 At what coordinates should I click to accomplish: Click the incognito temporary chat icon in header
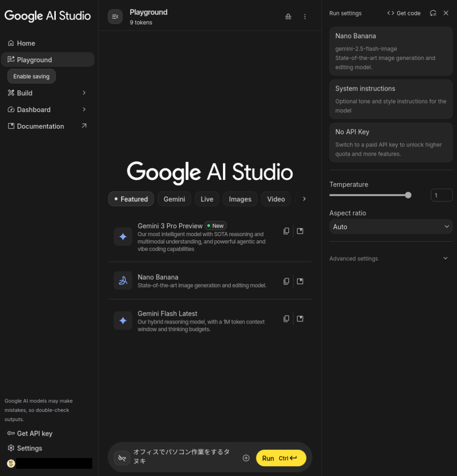pyautogui.click(x=288, y=17)
